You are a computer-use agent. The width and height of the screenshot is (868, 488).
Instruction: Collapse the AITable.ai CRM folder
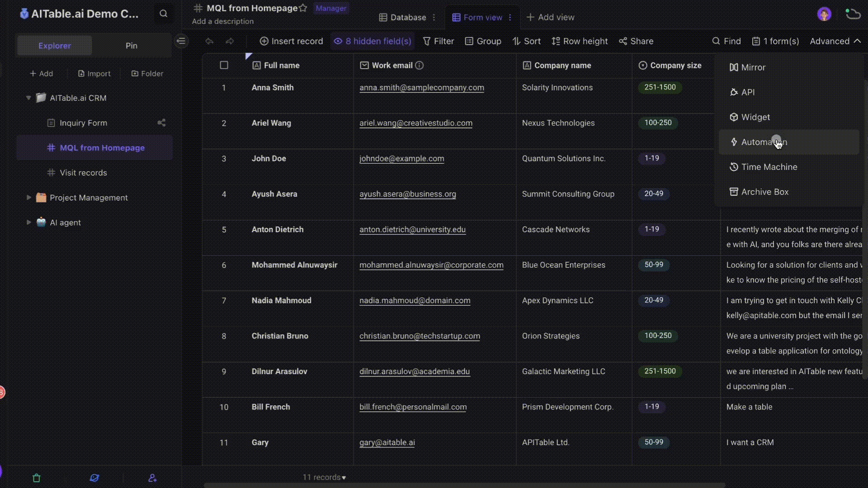tap(28, 98)
